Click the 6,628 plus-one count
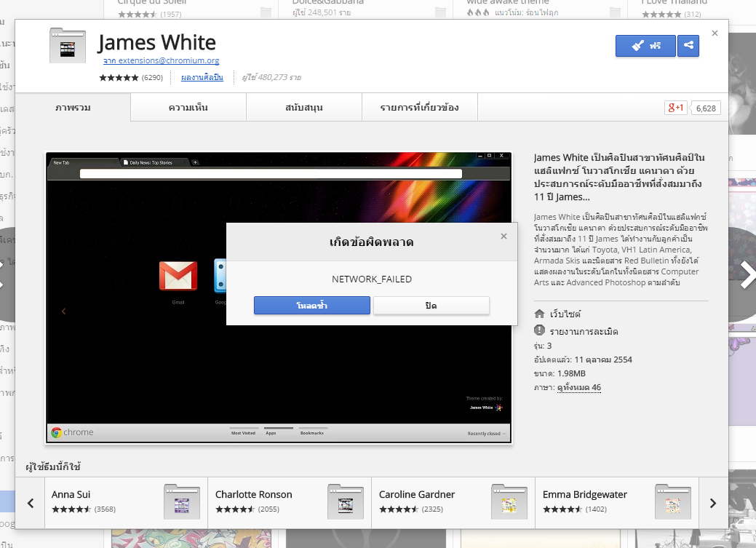Viewport: 756px width, 548px height. point(706,108)
